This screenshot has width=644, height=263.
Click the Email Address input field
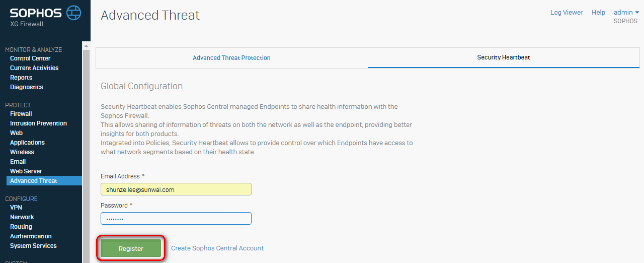[x=176, y=189]
